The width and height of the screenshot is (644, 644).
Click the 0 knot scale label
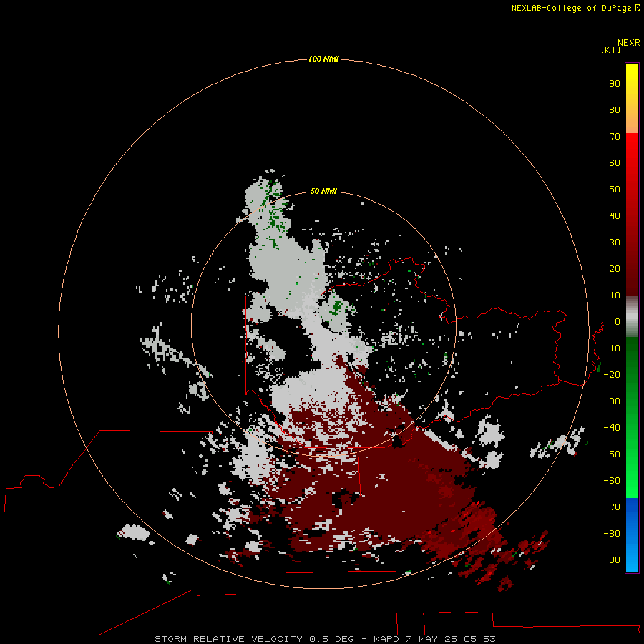point(618,321)
